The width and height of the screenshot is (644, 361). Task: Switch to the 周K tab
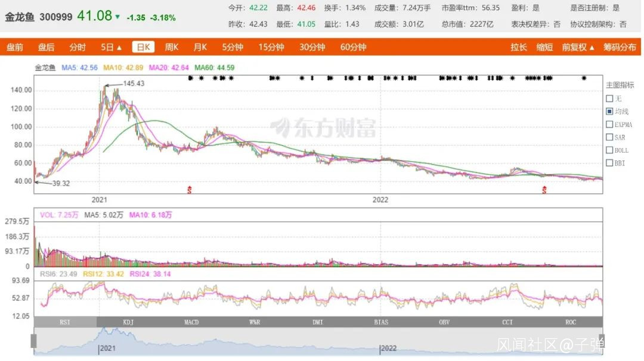coord(172,47)
